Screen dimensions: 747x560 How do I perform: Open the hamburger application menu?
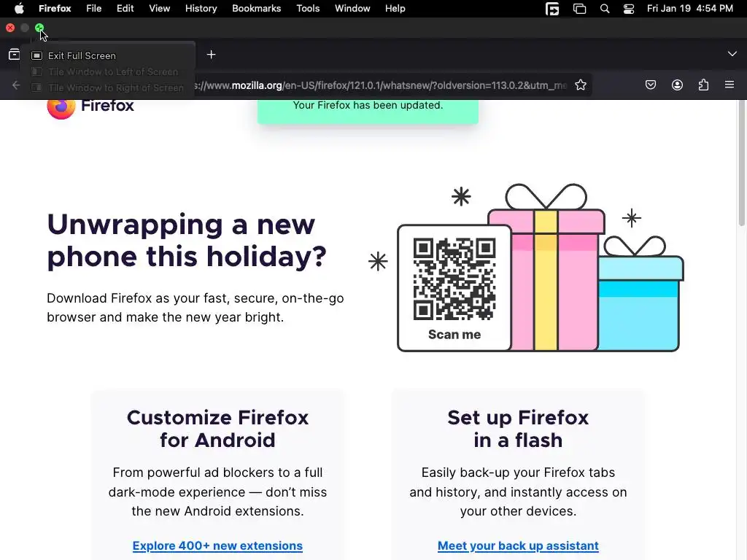[729, 85]
